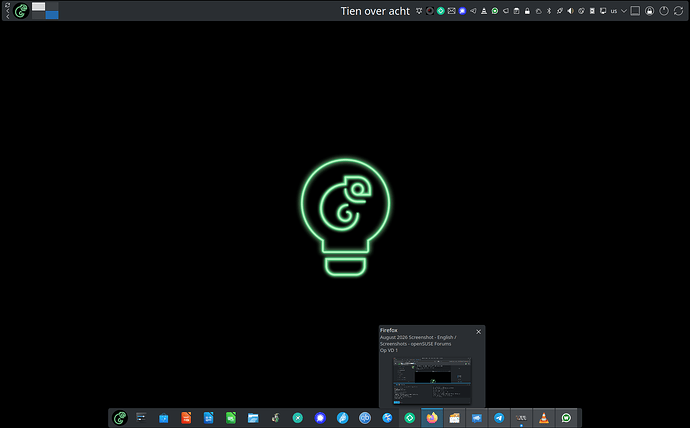Open the openSUSE launcher in the top panel

pyautogui.click(x=21, y=11)
